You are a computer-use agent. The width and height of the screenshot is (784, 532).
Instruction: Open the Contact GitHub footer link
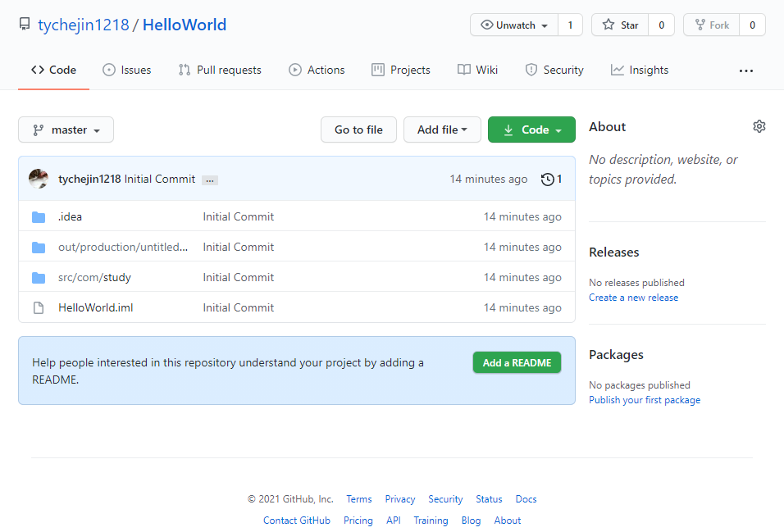297,521
